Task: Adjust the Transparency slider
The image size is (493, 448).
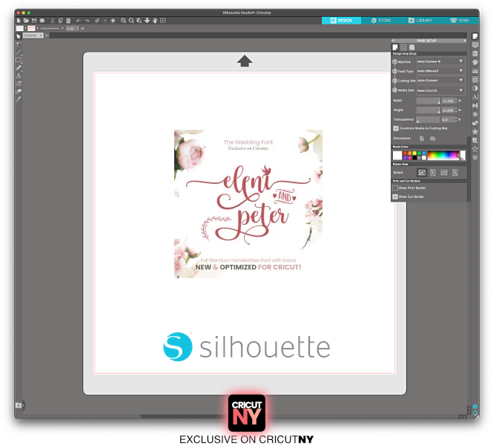Action: [x=429, y=119]
